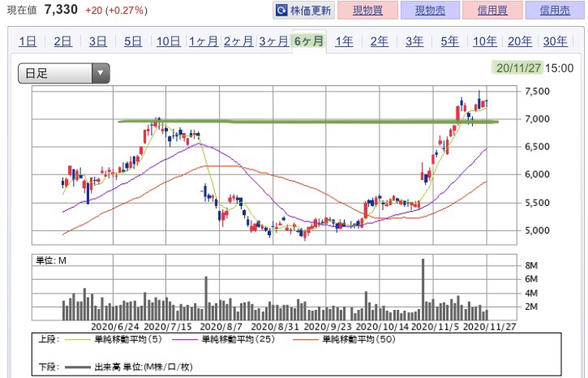Switch to the 3ヶ月 range tab
The width and height of the screenshot is (588, 378).
pos(274,41)
